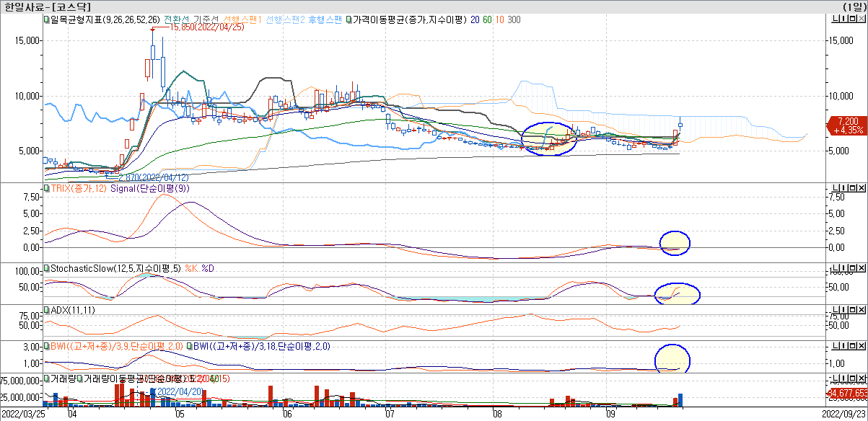Click the (1일) period label
This screenshot has height=421, width=868.
(x=854, y=6)
